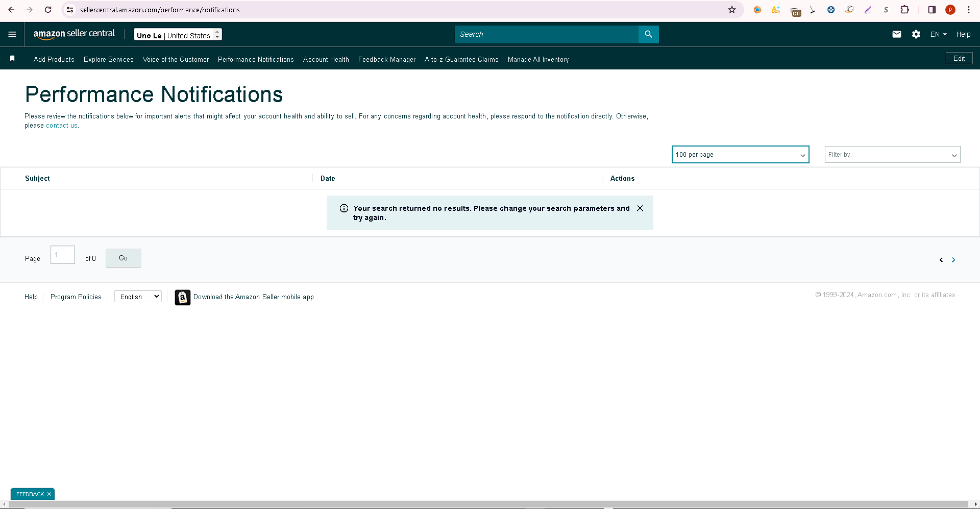980x509 pixels.
Task: Click the bookmark flag icon
Action: (12, 59)
